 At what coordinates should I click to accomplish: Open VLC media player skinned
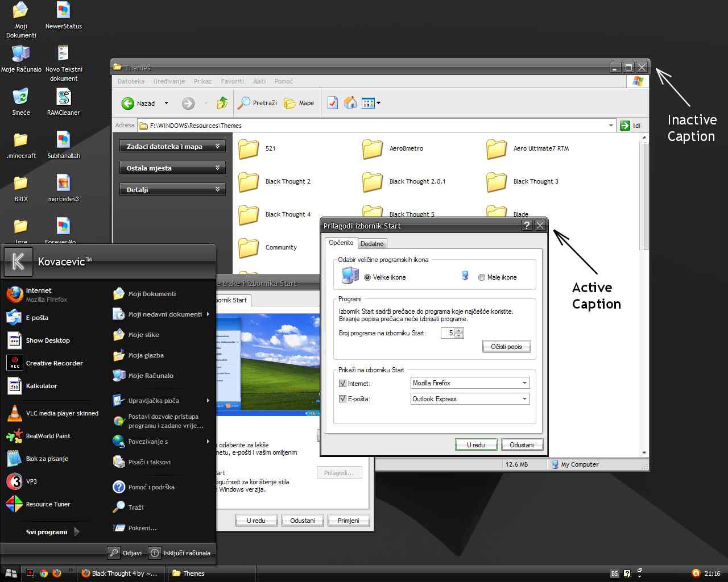[52, 413]
